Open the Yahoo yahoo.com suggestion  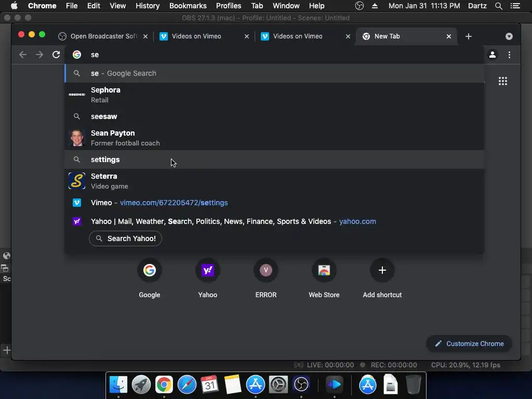tap(274, 221)
